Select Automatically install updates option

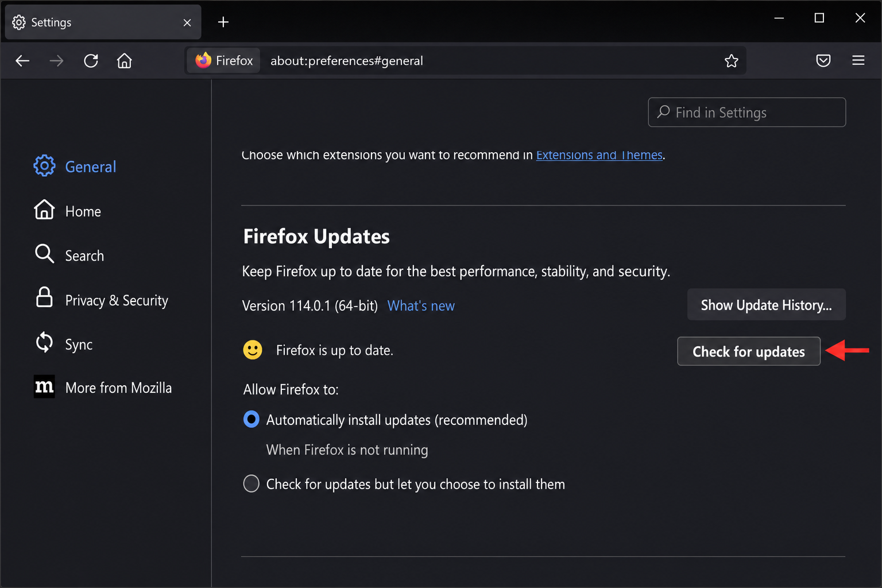click(251, 419)
